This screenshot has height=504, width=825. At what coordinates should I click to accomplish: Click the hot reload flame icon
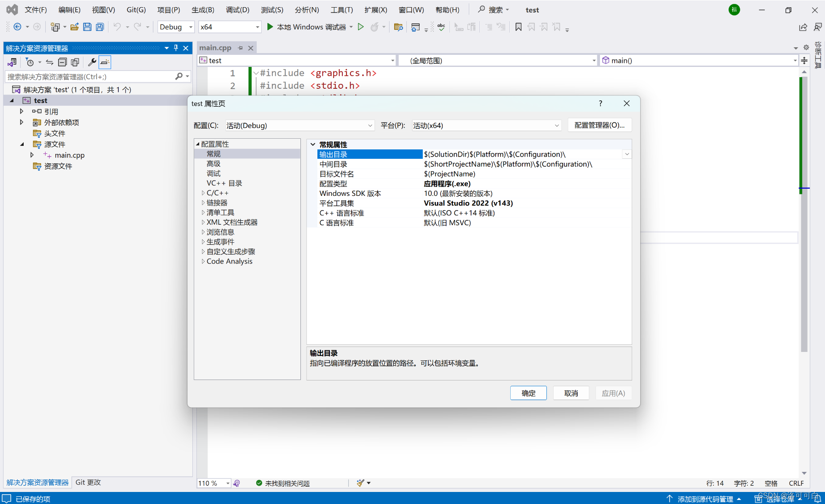pyautogui.click(x=375, y=27)
